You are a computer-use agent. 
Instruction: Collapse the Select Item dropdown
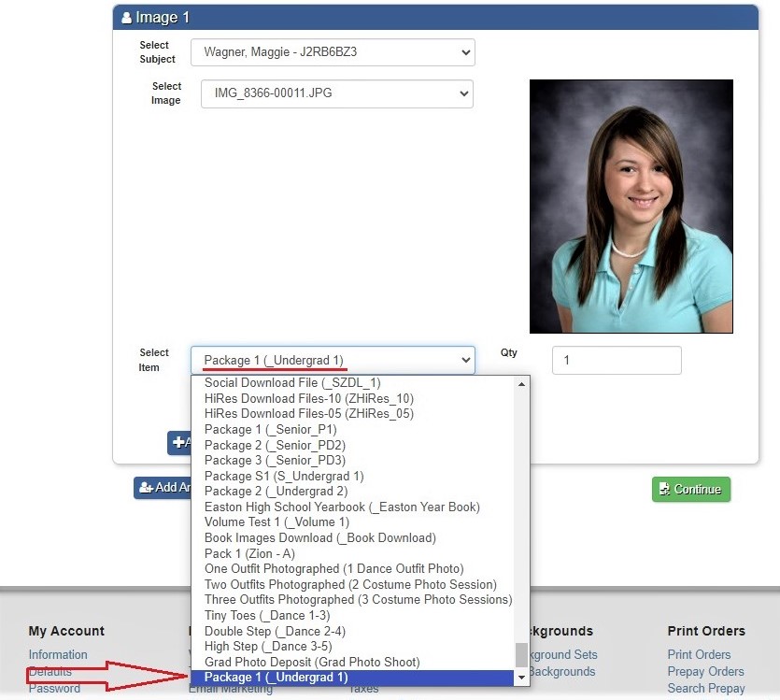click(333, 360)
